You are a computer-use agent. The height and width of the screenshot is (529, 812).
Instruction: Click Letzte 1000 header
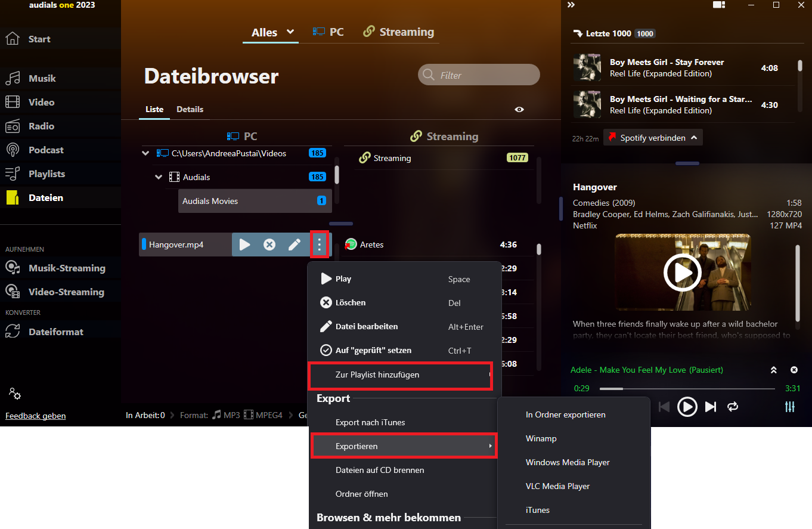click(x=614, y=33)
